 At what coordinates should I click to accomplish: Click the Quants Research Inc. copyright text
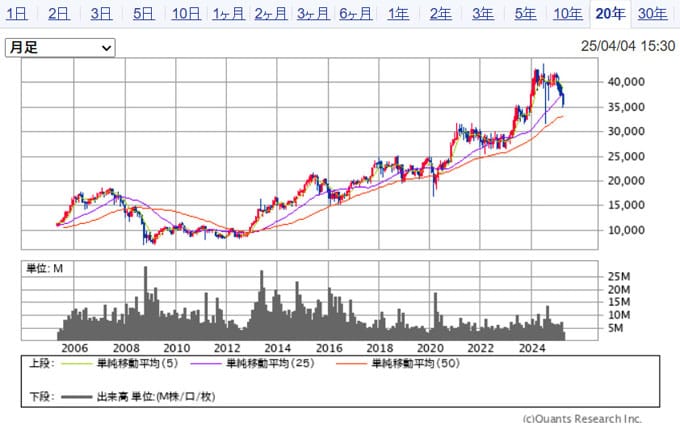[582, 420]
